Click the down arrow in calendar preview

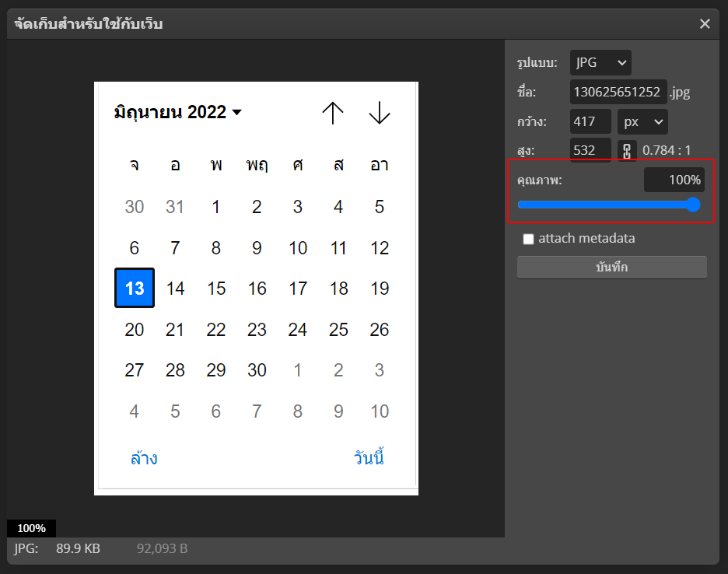(x=379, y=113)
